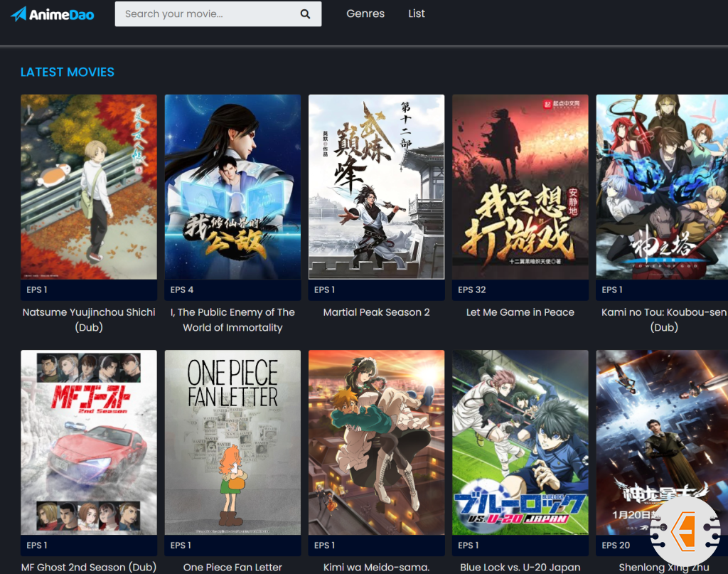The height and width of the screenshot is (574, 728).
Task: Click the Kimi wa Meido-sama poster
Action: point(376,442)
